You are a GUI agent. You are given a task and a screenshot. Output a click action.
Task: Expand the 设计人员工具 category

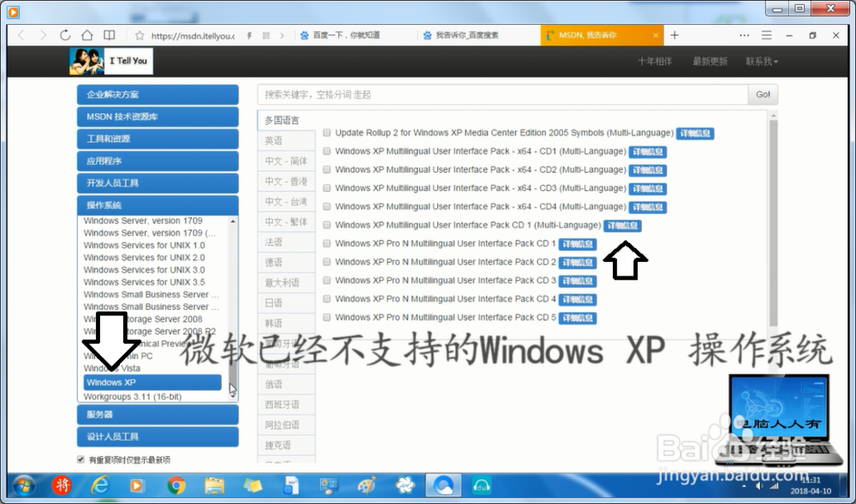pos(158,436)
